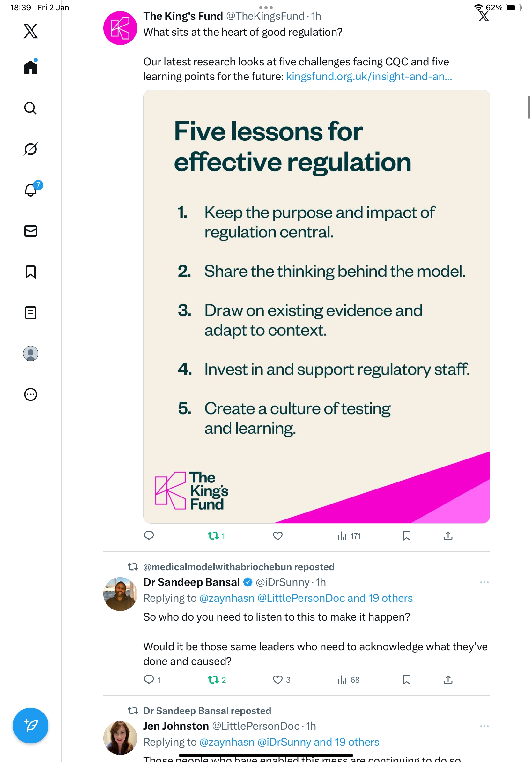This screenshot has height=762, width=532.
Task: Go to Home via house icon
Action: [x=31, y=67]
